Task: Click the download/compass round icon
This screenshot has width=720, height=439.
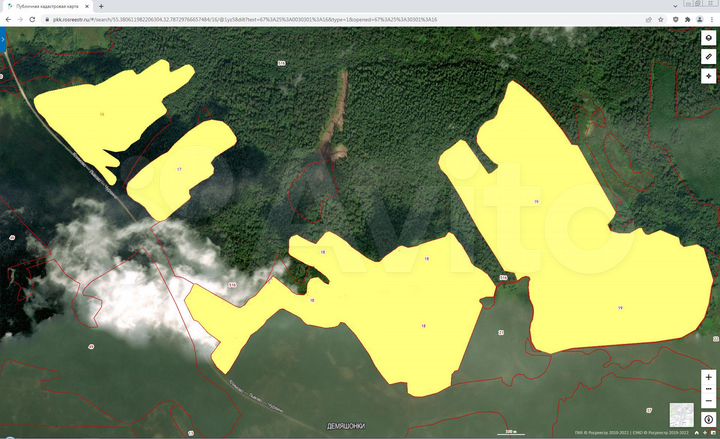Action: [x=708, y=419]
